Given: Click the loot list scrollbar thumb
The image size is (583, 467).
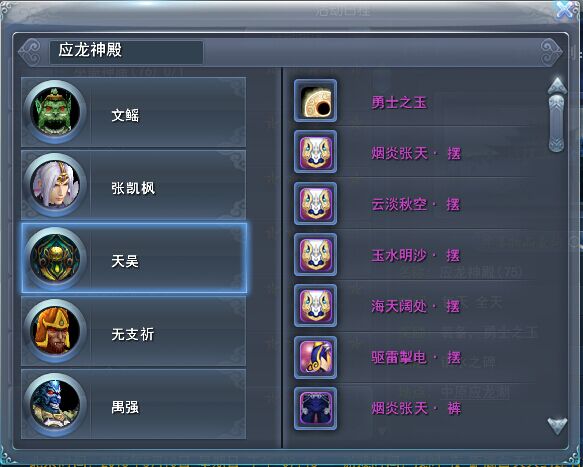Looking at the screenshot, I should [557, 123].
